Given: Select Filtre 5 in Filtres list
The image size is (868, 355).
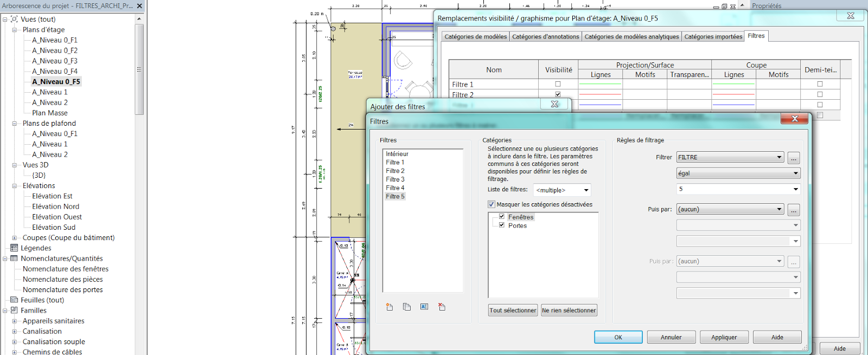Looking at the screenshot, I should 395,196.
